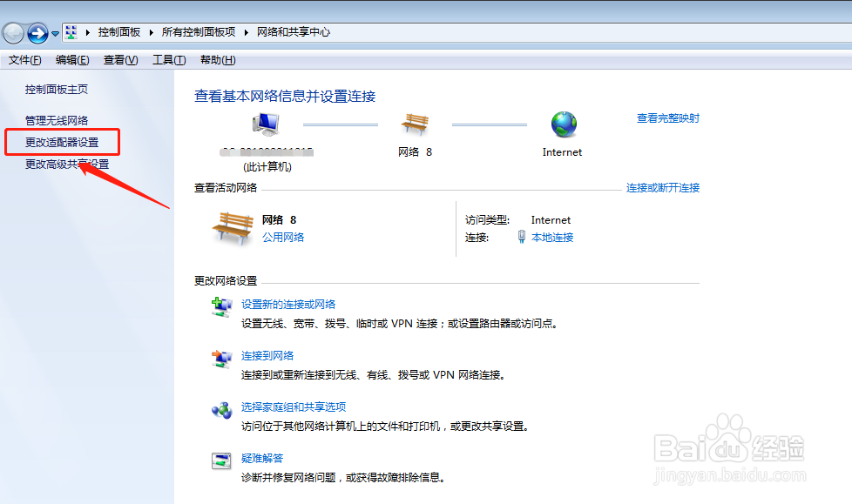Click the 连接到网络 icon
Viewport: 852px width, 504px height.
click(x=220, y=356)
